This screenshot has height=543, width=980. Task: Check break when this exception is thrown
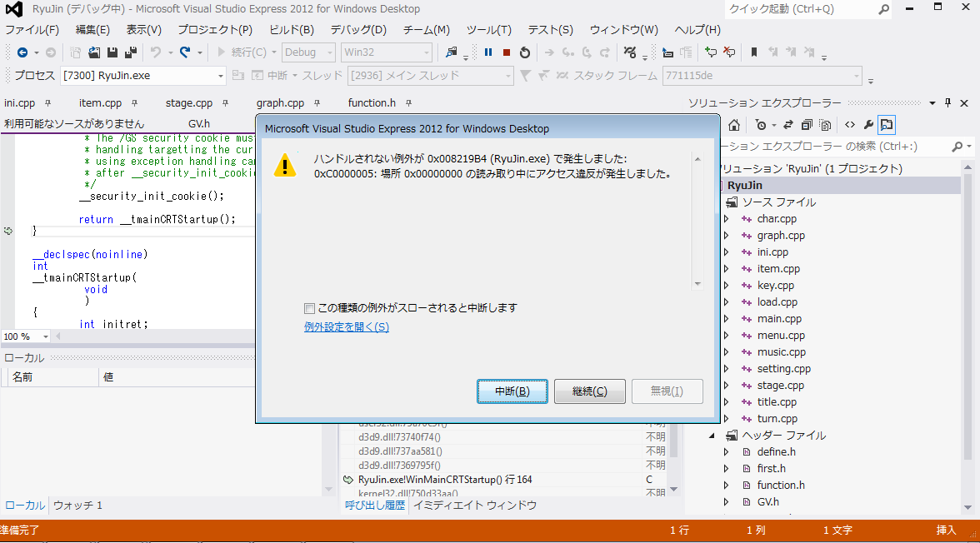(x=309, y=308)
